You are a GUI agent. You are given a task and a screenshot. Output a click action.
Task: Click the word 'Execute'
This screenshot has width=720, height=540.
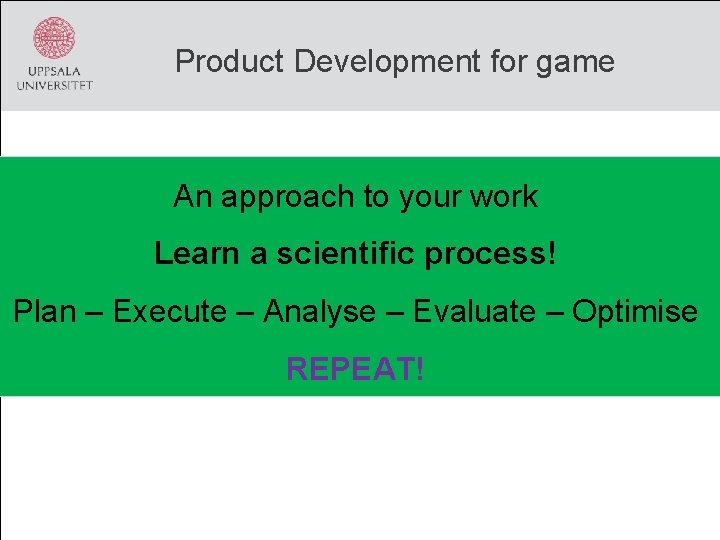click(170, 311)
